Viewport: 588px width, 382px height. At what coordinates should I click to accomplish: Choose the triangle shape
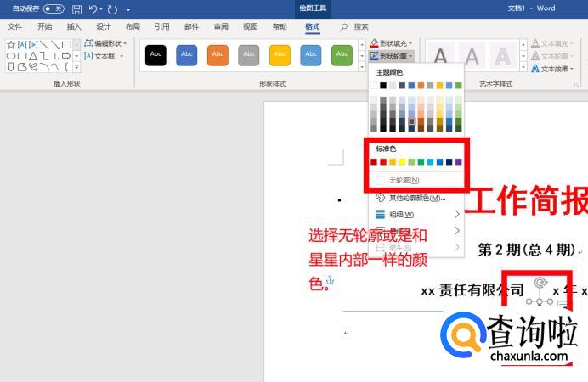(x=33, y=56)
